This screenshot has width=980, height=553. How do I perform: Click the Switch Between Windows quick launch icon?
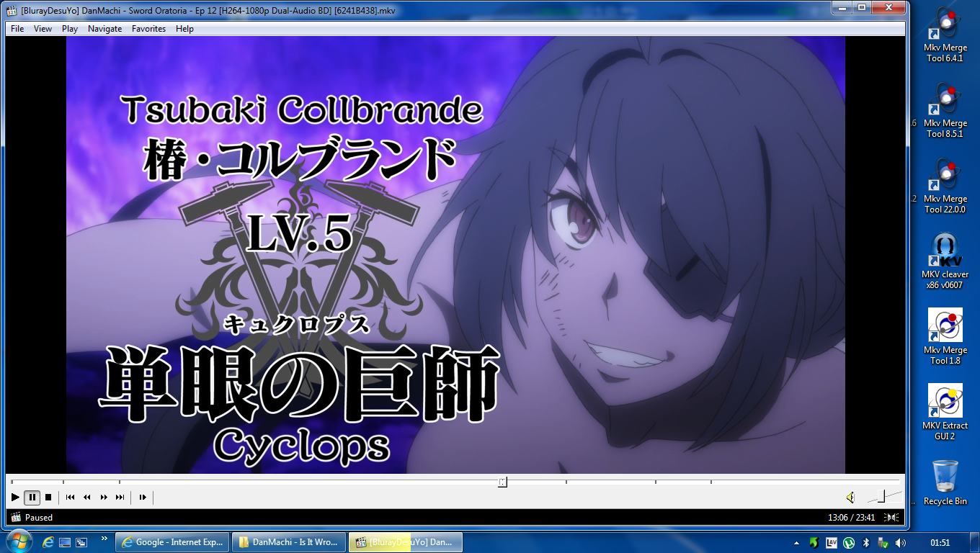point(81,542)
